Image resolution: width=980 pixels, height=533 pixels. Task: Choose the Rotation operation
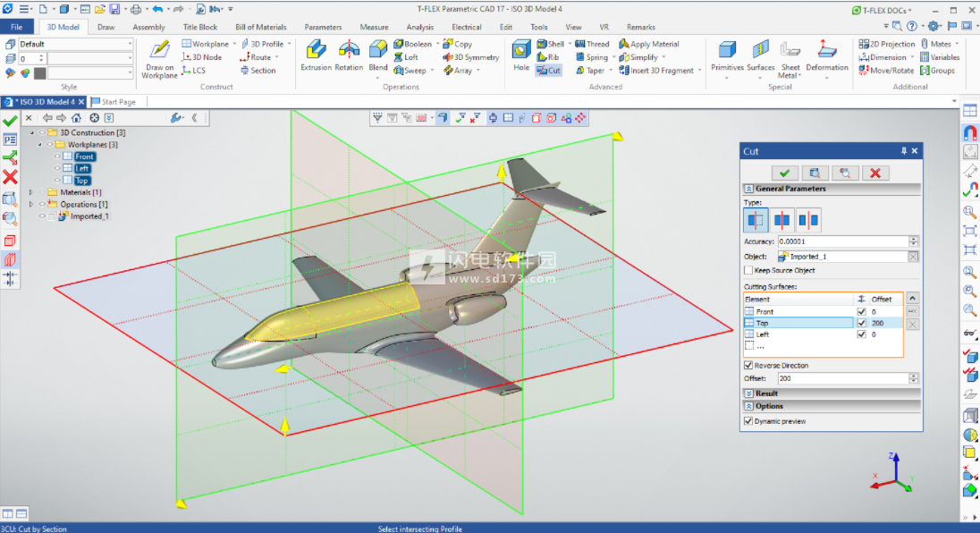coord(349,55)
